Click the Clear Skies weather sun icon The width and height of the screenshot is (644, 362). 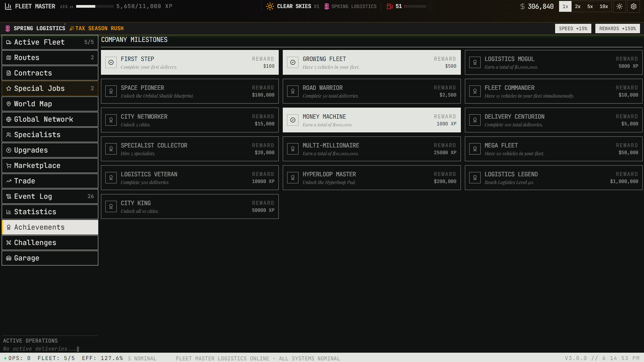270,6
